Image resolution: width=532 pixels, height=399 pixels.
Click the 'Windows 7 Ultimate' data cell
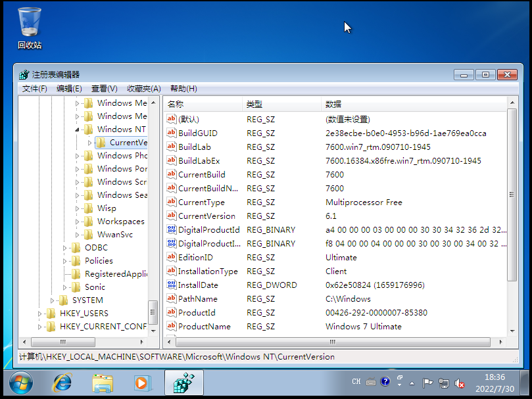[364, 327]
